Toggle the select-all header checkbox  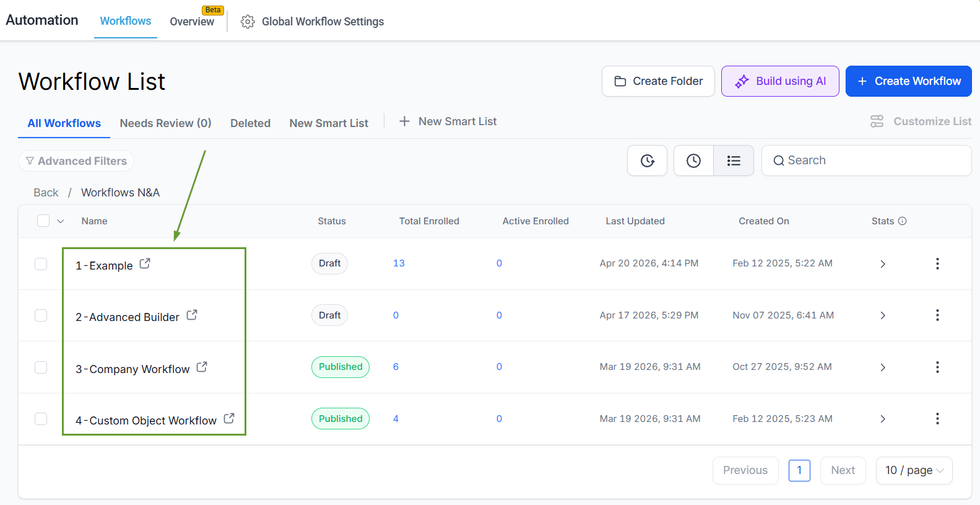click(43, 221)
